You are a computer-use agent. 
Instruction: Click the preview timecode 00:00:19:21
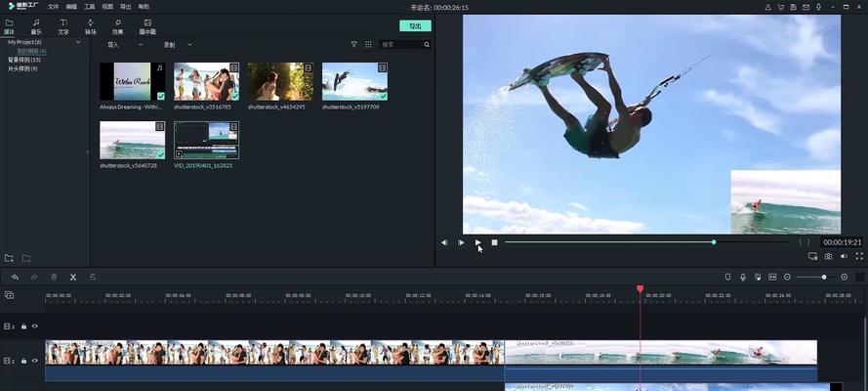(x=842, y=242)
